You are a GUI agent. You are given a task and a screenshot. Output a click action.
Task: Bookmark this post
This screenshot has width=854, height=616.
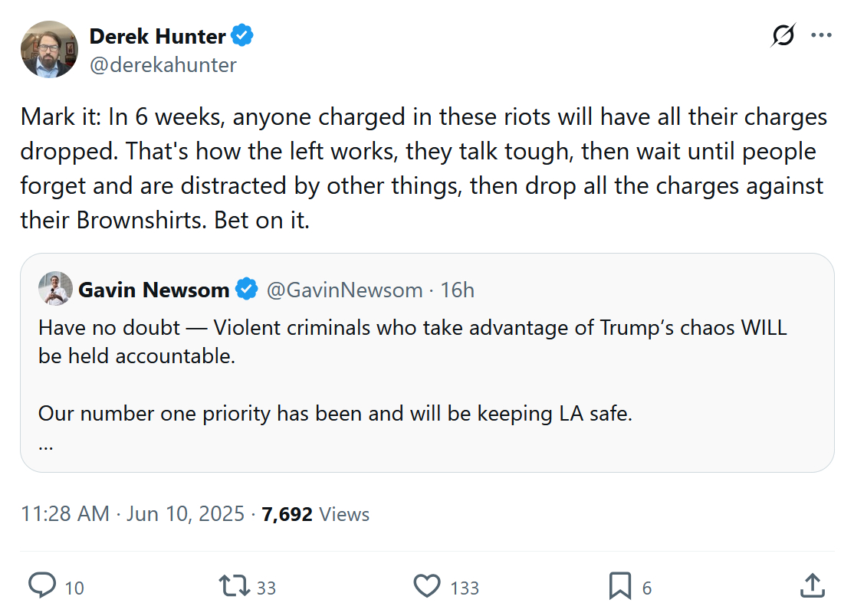pyautogui.click(x=619, y=586)
